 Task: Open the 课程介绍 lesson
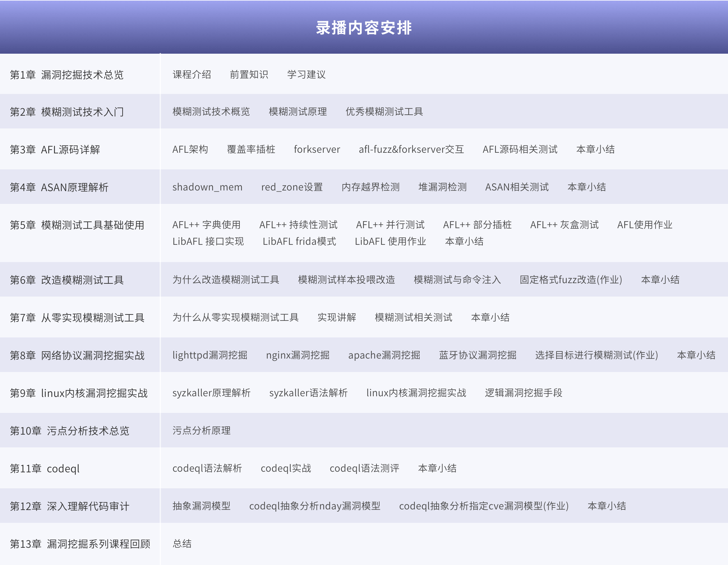point(192,74)
